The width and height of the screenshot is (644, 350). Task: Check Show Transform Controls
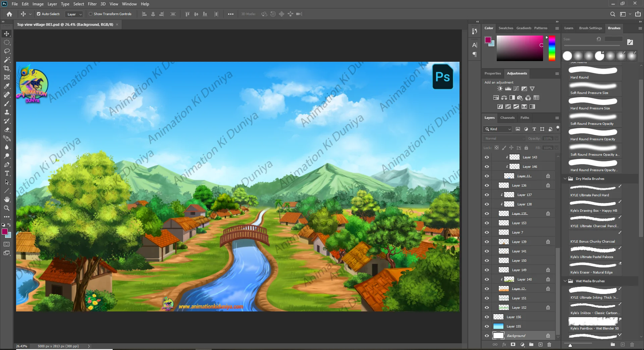pos(91,14)
